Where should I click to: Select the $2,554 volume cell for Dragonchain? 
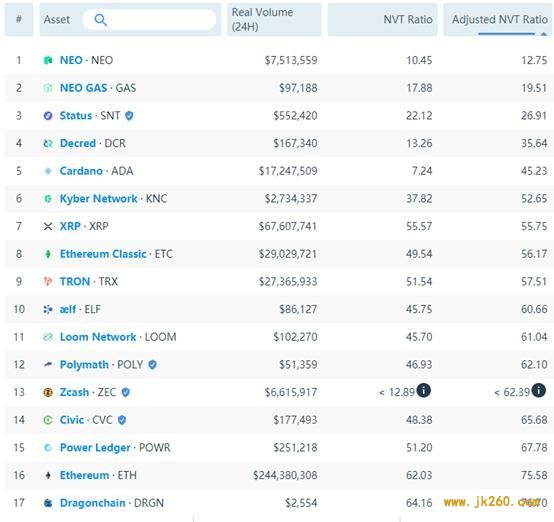pos(301,503)
